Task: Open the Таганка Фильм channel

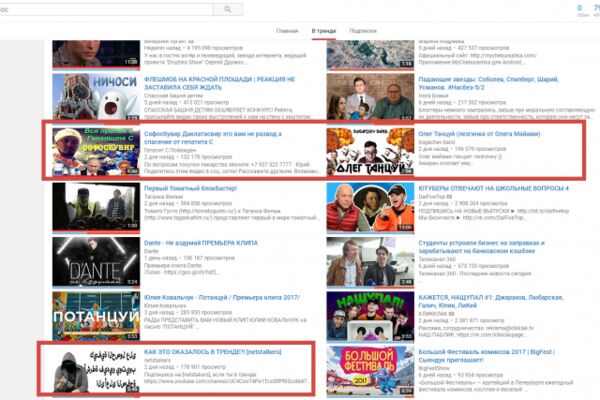Action: pyautogui.click(x=163, y=196)
